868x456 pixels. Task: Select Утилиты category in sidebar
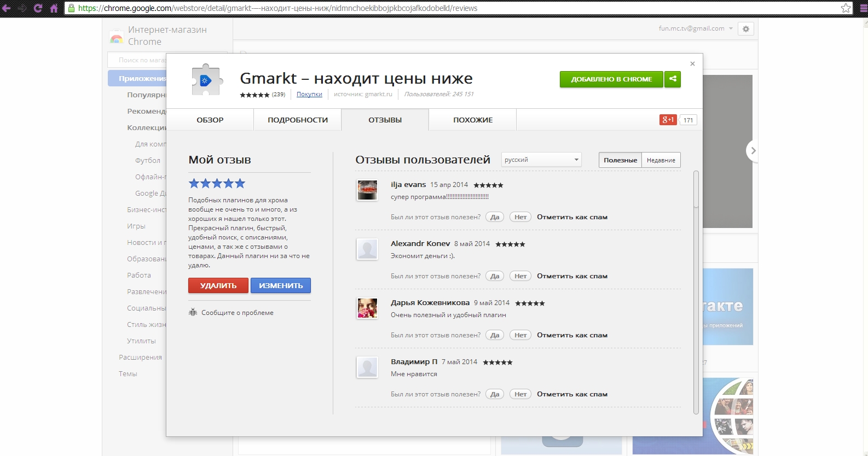click(141, 341)
